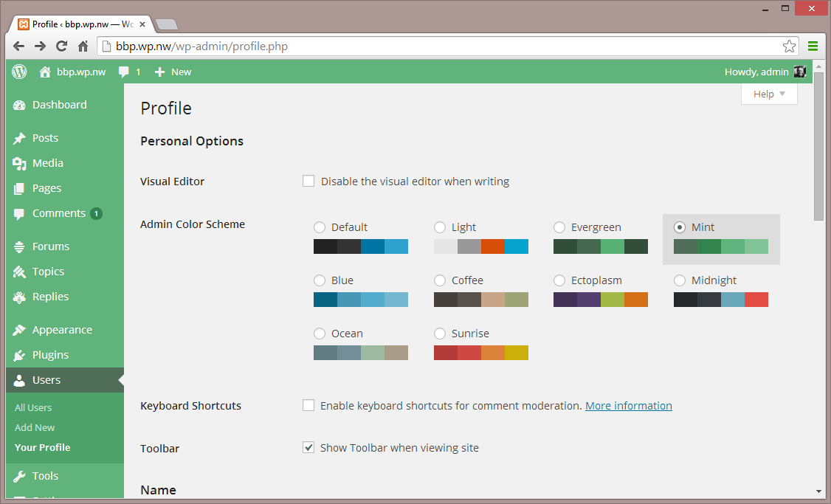Viewport: 831px width, 504px height.
Task: Open the Forums menu in sidebar
Action: pyautogui.click(x=50, y=246)
